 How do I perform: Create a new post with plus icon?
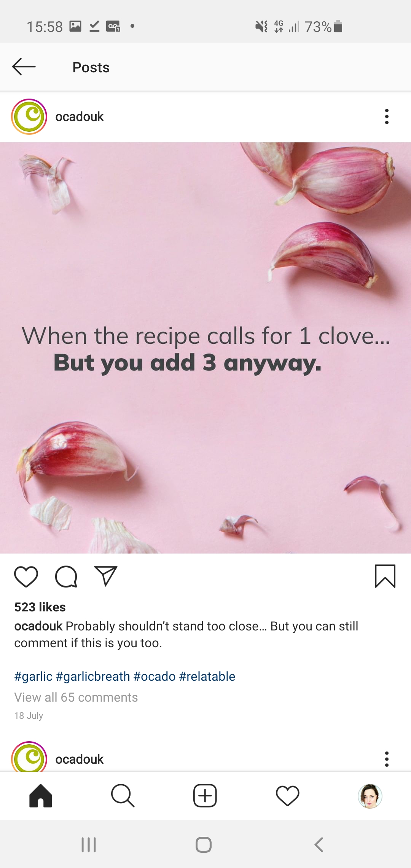[x=205, y=796]
